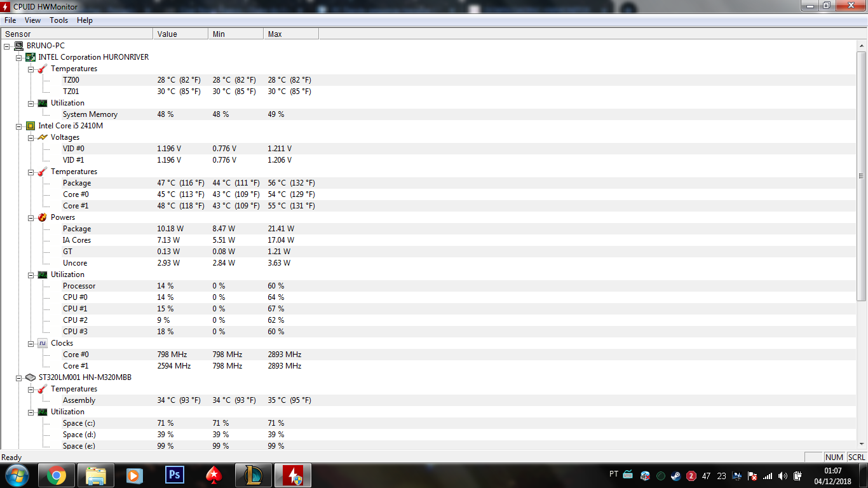868x488 pixels.
Task: Click the volume speaker tray icon
Action: coord(782,475)
